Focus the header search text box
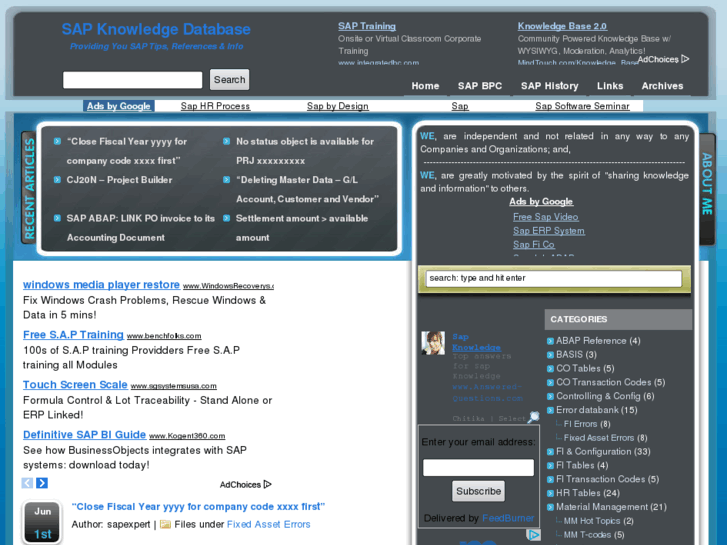 point(133,80)
